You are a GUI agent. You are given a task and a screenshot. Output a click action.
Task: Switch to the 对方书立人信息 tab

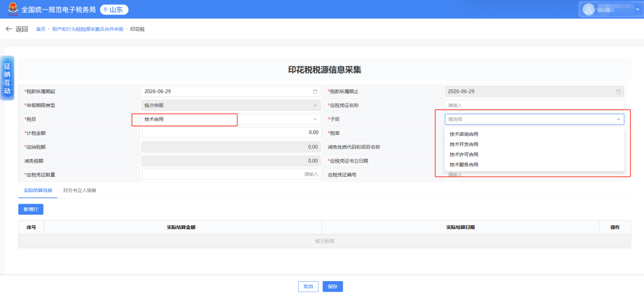tap(79, 191)
